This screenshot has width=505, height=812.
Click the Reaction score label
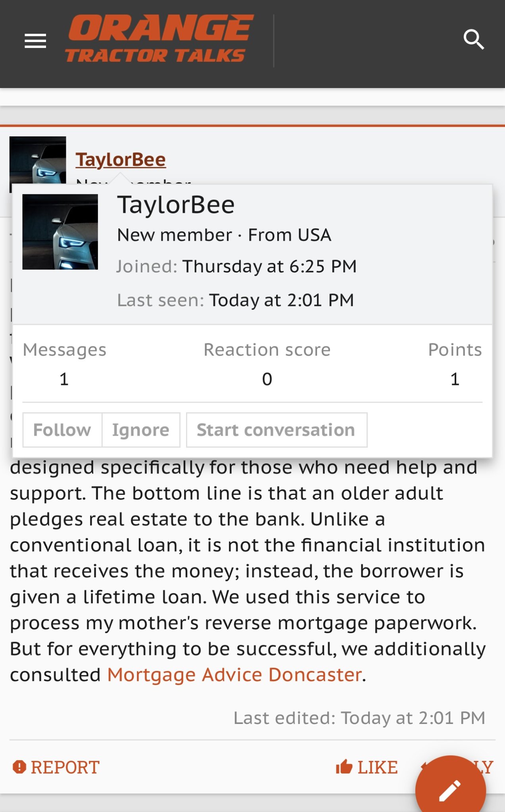[x=267, y=350]
